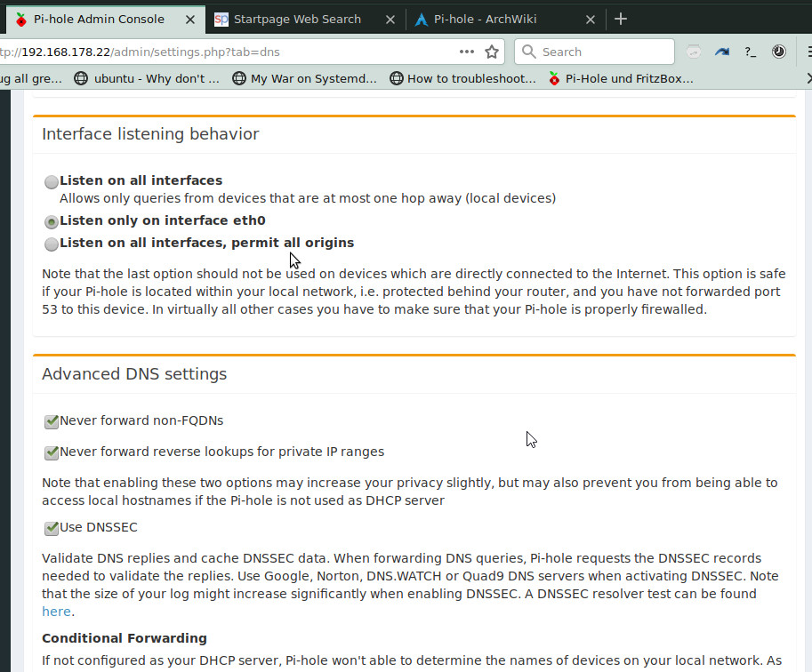Toggle 'Never forward non-FQDNs' checkbox
812x672 pixels.
[52, 422]
